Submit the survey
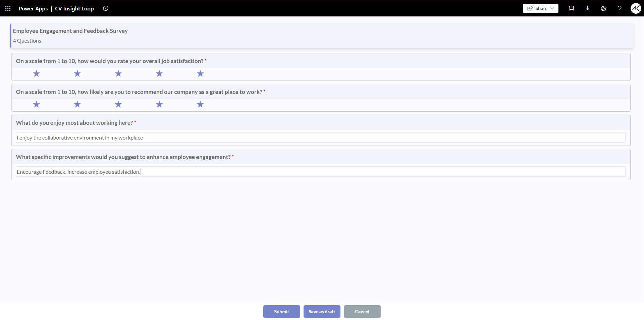Screen dimensions: 644x320 (281, 311)
